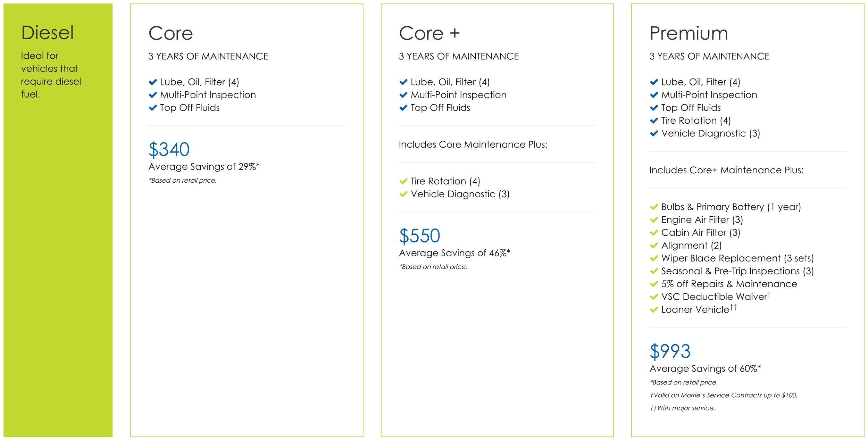The height and width of the screenshot is (440, 868).
Task: Click the $550 Core + price
Action: tap(419, 236)
